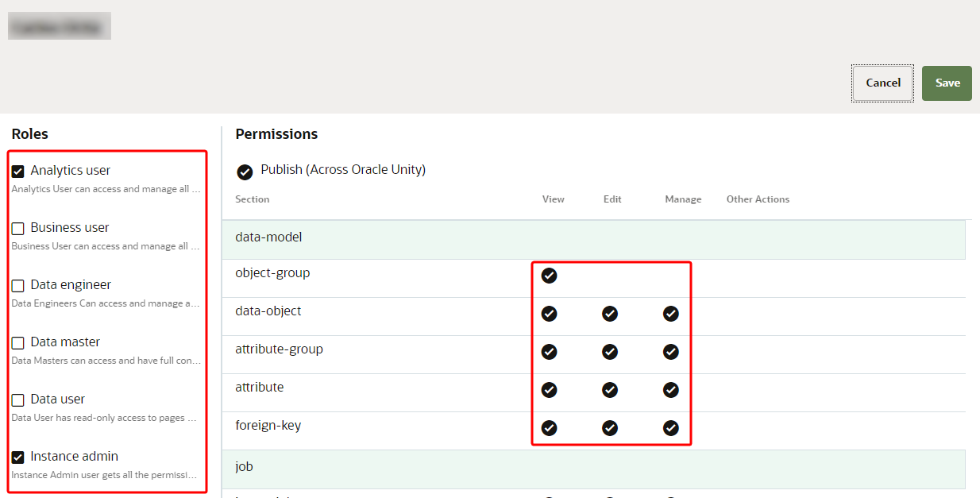This screenshot has height=498, width=980.
Task: Click foreign-key Edit check icon
Action: point(610,428)
